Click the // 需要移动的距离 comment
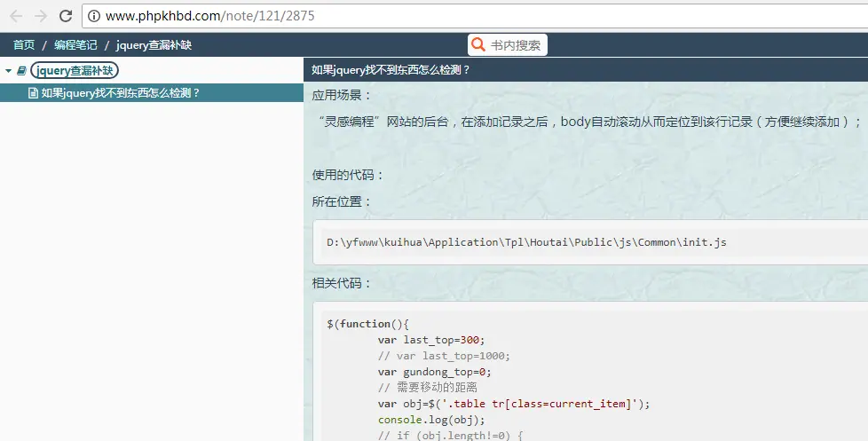 (x=428, y=388)
